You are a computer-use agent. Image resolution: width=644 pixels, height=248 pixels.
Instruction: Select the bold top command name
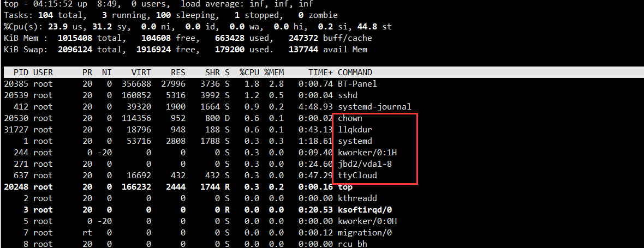pyautogui.click(x=345, y=187)
